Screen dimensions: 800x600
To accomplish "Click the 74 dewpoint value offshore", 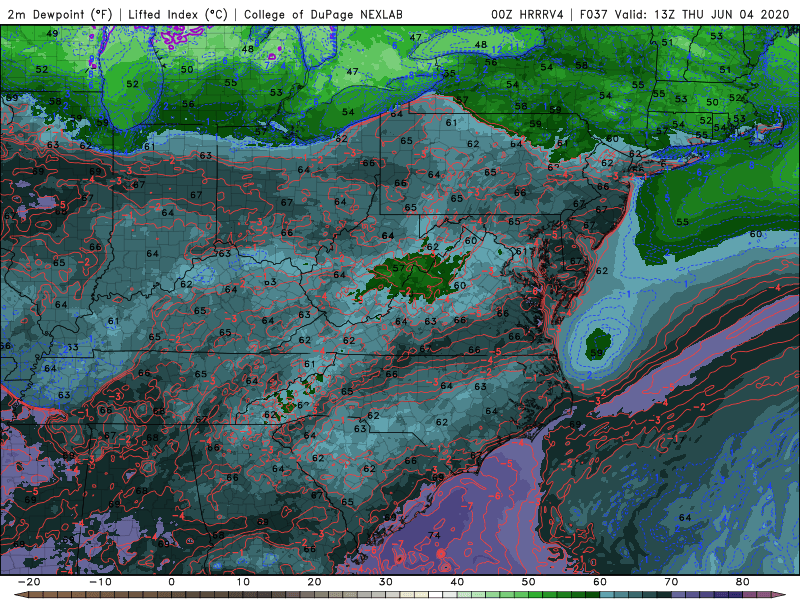I will pos(434,535).
